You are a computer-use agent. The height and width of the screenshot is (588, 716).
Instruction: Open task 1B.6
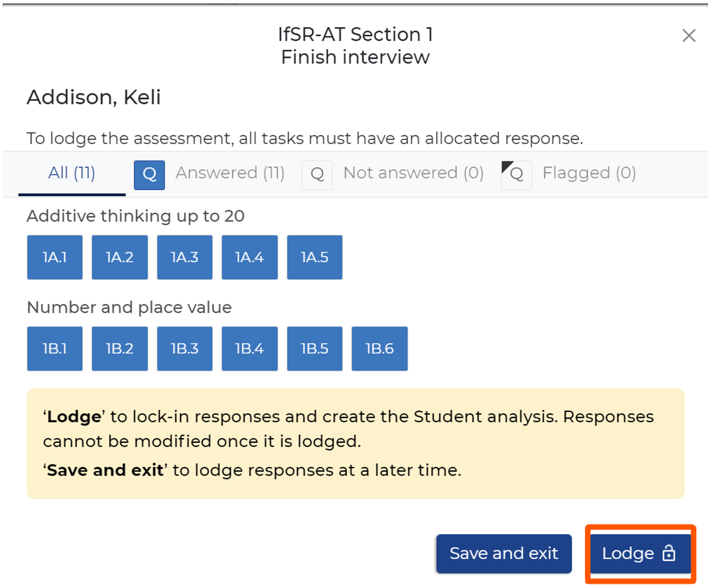pyautogui.click(x=380, y=348)
